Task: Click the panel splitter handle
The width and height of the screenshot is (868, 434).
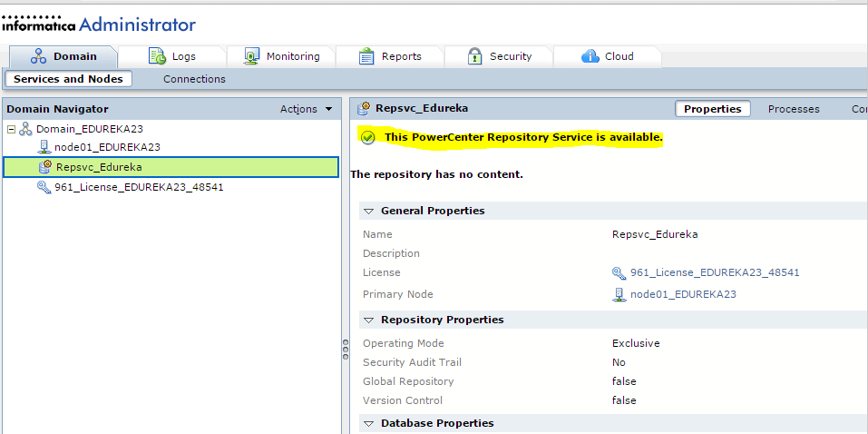Action: pos(345,349)
